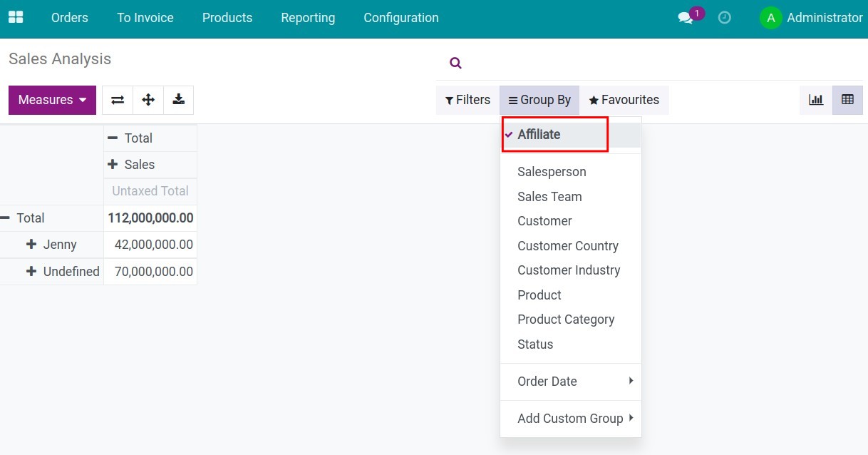The height and width of the screenshot is (455, 868).
Task: Open the Reporting menu
Action: click(308, 18)
